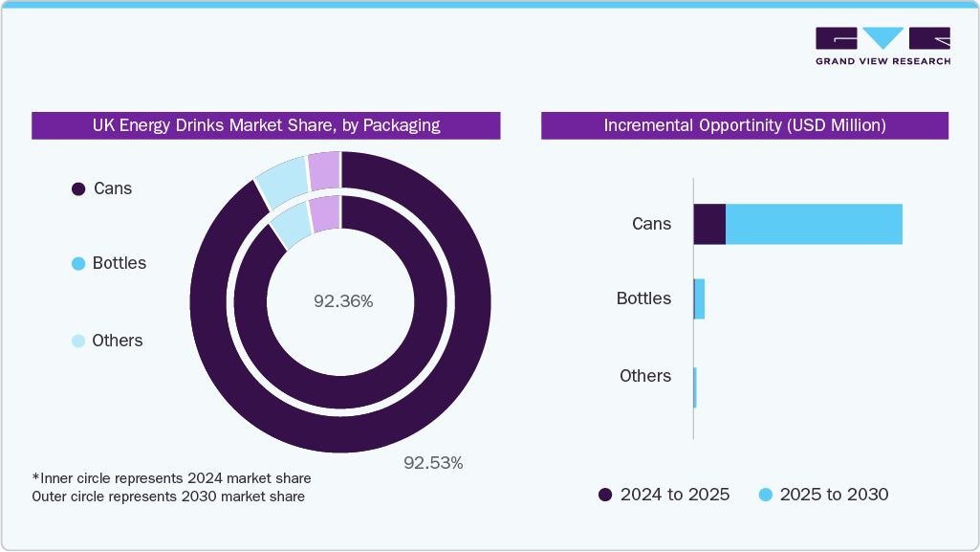The width and height of the screenshot is (980, 552).
Task: Select the 2024 to 2025 legend marker
Action: pos(605,495)
